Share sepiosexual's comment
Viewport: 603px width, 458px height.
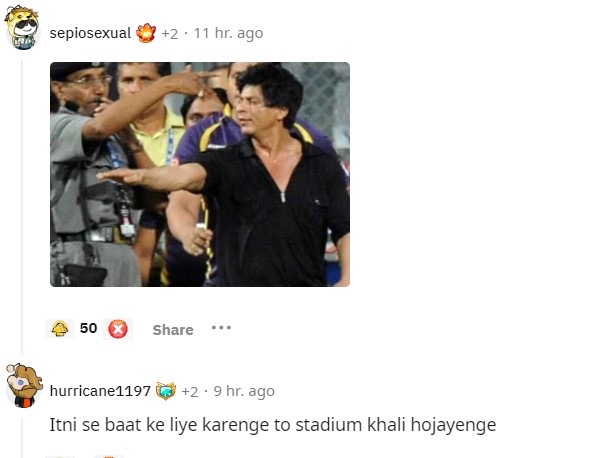pyautogui.click(x=173, y=330)
